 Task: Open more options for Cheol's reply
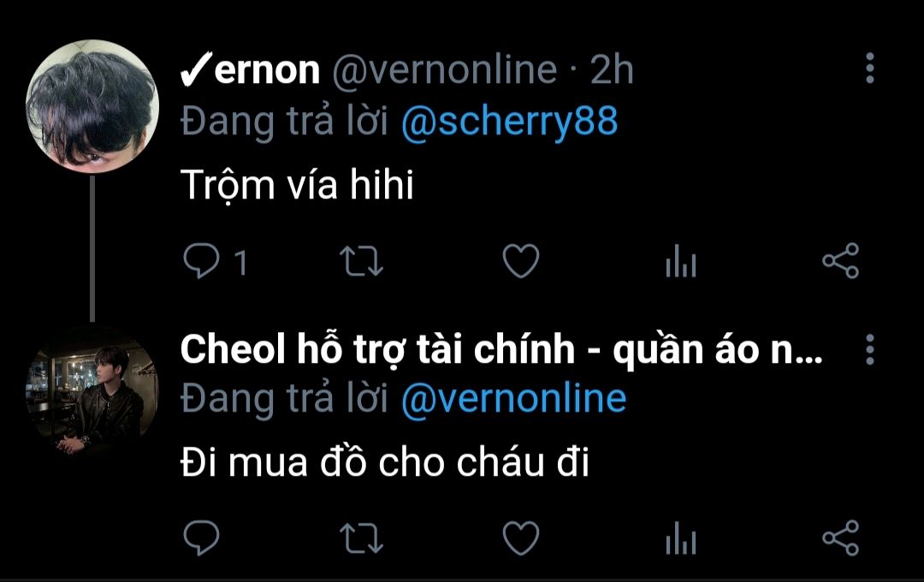pyautogui.click(x=870, y=350)
